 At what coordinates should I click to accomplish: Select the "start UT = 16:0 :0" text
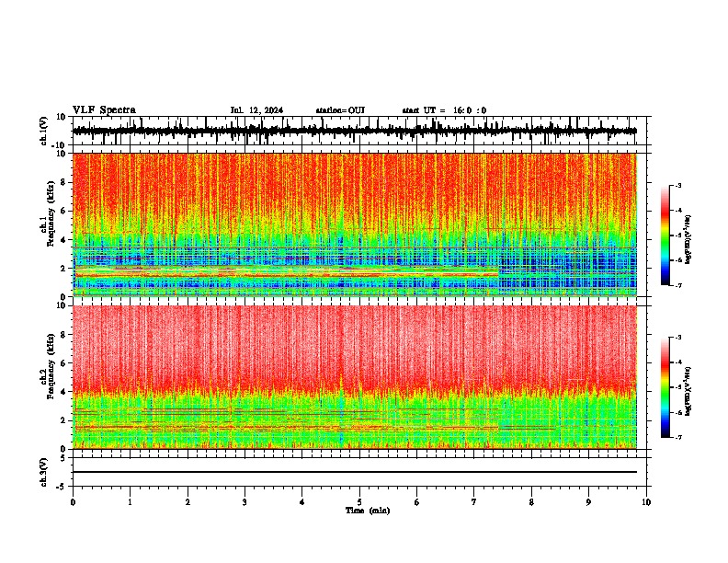tap(444, 110)
